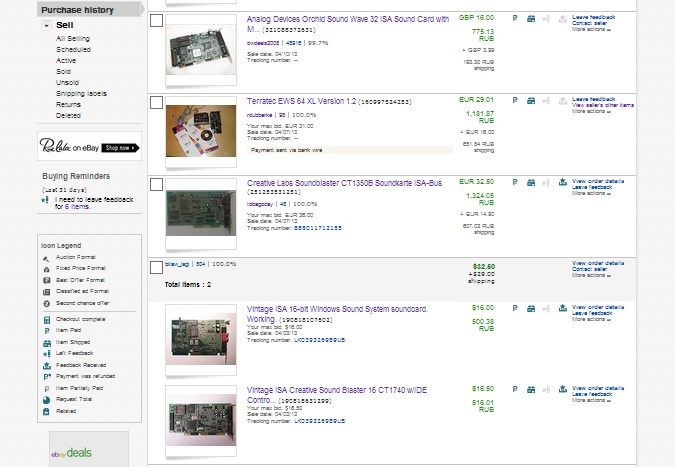
Task: Open More actions for Creative Labs CT1350B
Action: pos(591,193)
